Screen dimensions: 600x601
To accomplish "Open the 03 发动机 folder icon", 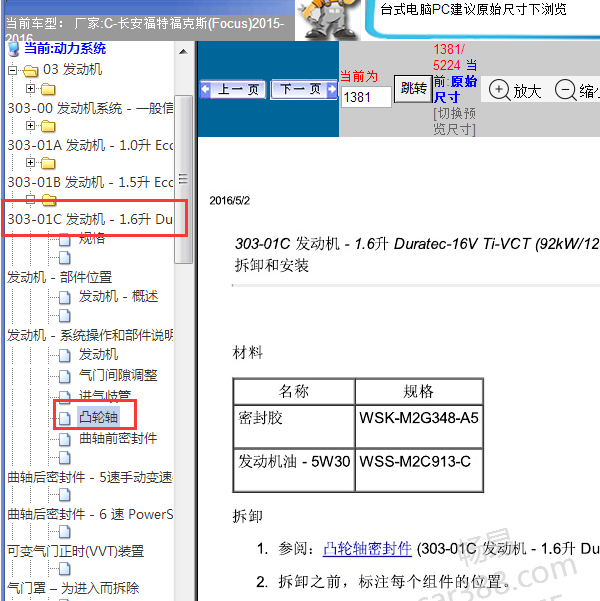I will tap(31, 71).
